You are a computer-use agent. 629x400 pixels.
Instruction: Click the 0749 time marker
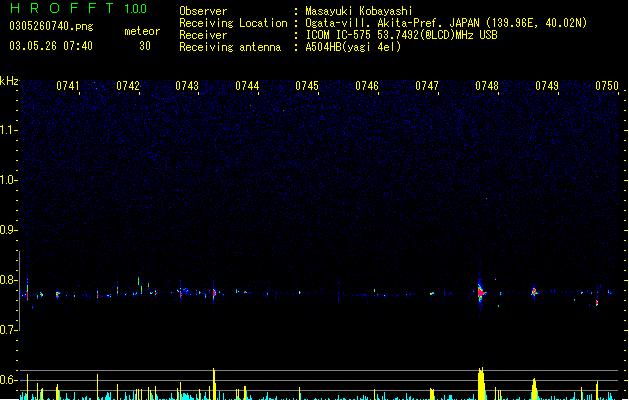pyautogui.click(x=546, y=86)
